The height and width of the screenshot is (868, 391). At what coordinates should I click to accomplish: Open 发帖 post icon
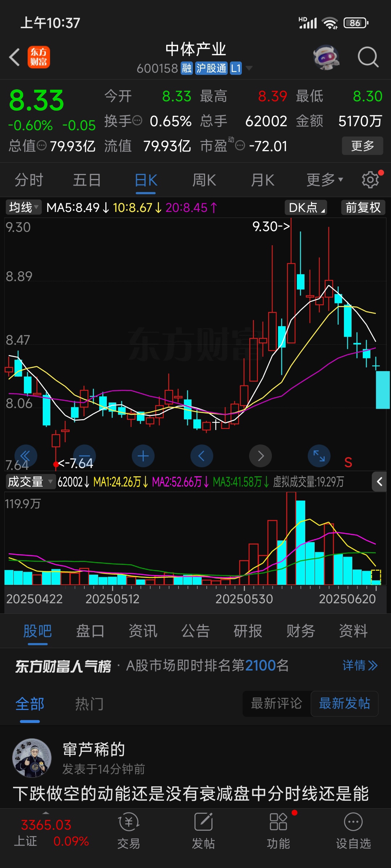pyautogui.click(x=203, y=830)
